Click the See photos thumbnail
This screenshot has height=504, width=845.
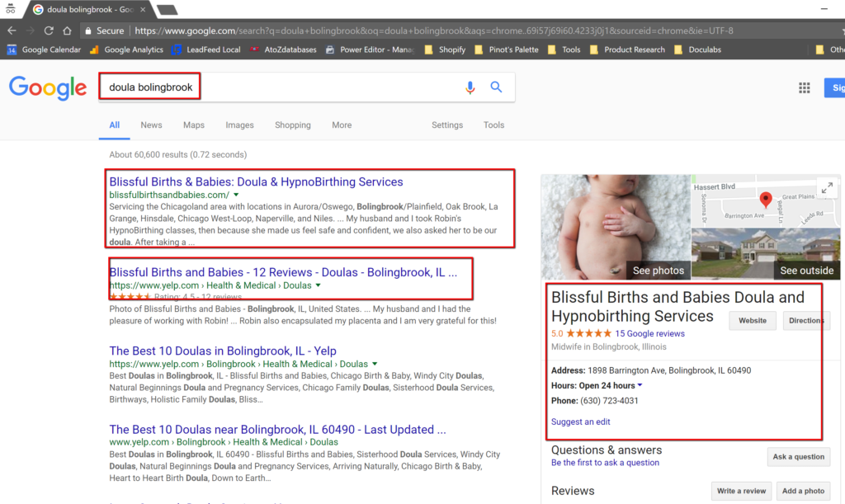616,227
